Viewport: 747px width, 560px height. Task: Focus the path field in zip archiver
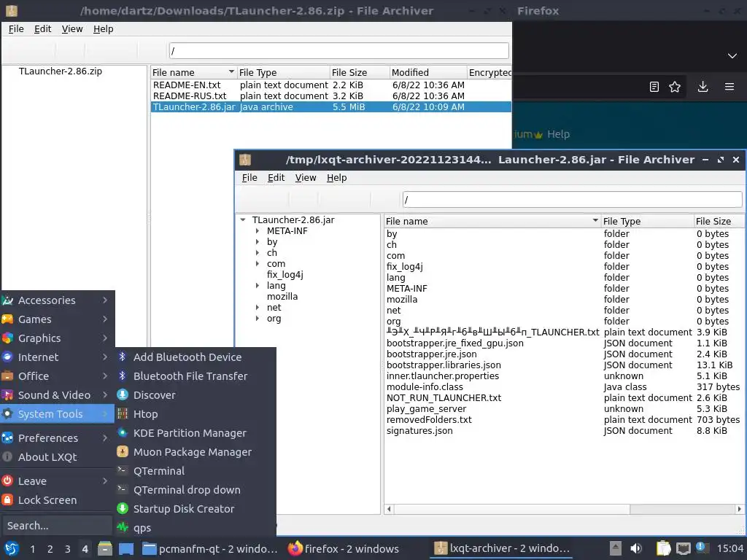pyautogui.click(x=338, y=51)
